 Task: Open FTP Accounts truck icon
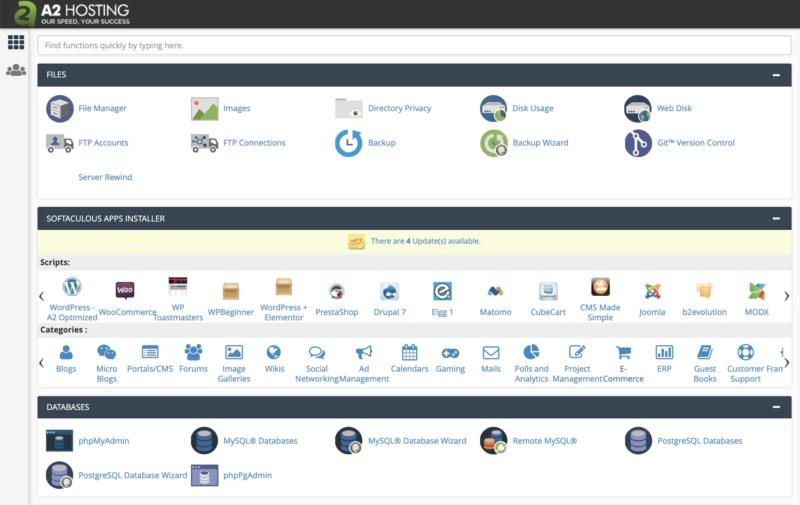pos(60,143)
